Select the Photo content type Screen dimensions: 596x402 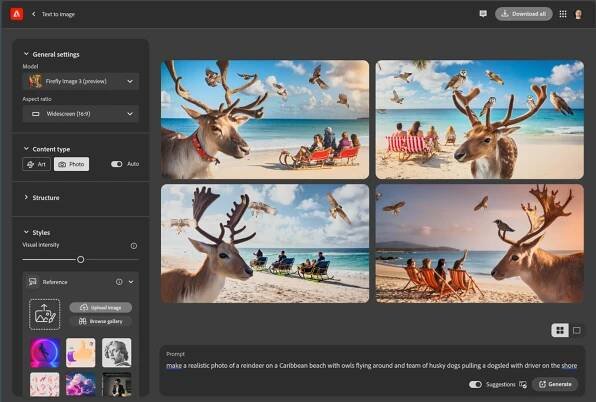click(x=71, y=164)
